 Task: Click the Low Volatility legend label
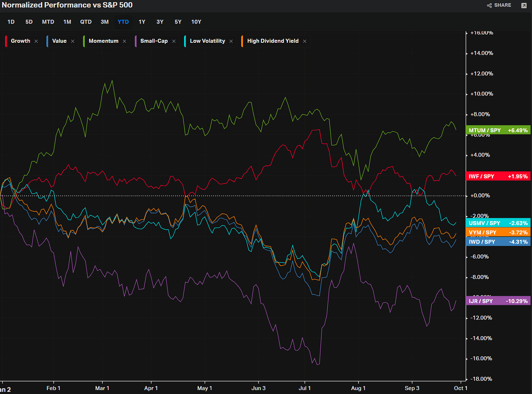[208, 41]
